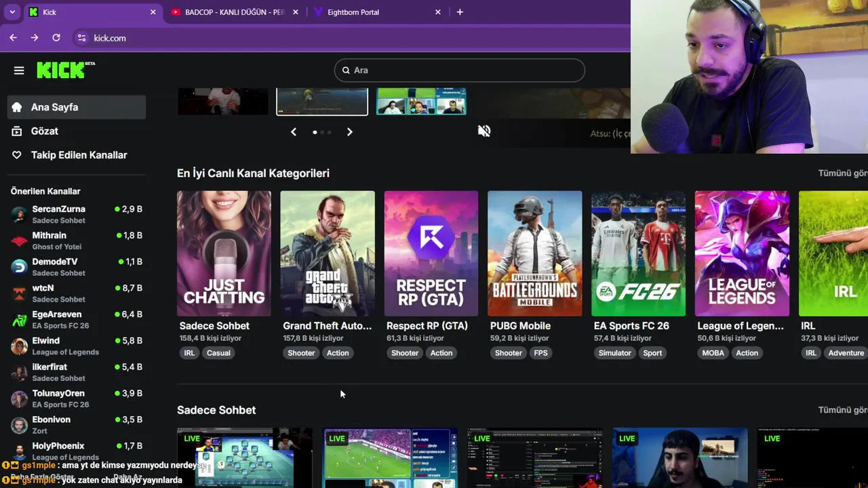Open the ilkerfirat channel
Screen dimensions: 868x488
77,372
